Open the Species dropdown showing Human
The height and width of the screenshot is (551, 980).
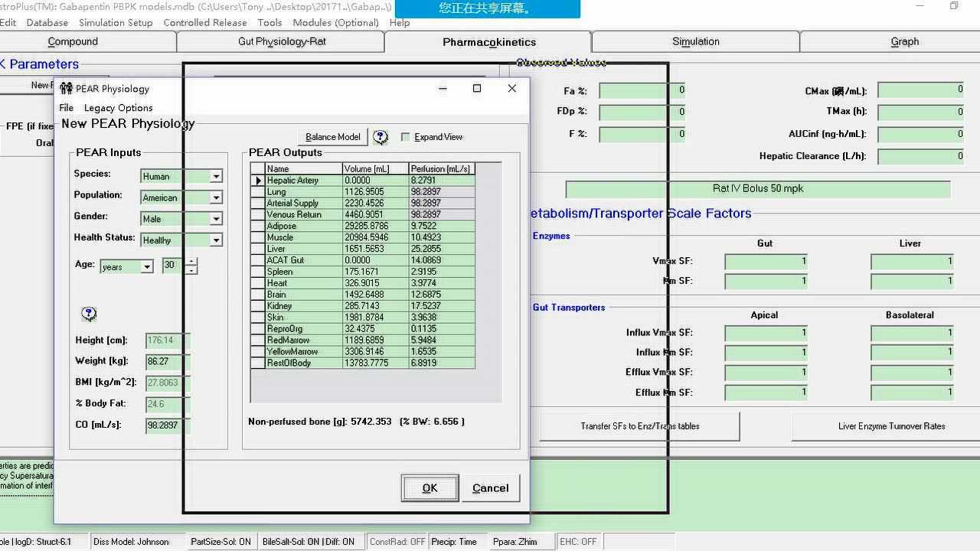[x=215, y=176]
